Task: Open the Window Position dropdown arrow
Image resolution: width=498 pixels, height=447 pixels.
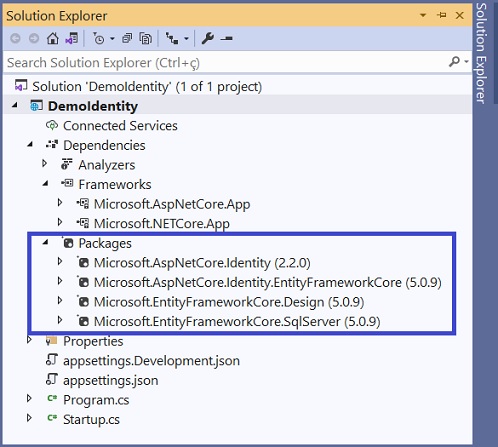Action: [x=423, y=15]
